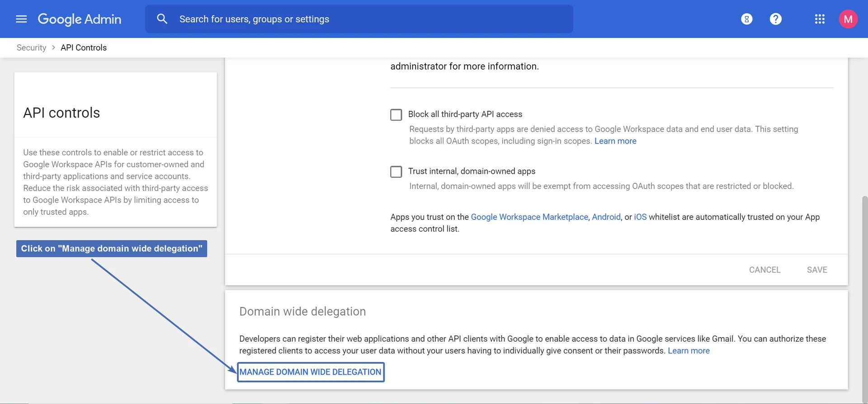Check Trust internal, domain-owned apps
The width and height of the screenshot is (868, 404).
click(396, 172)
